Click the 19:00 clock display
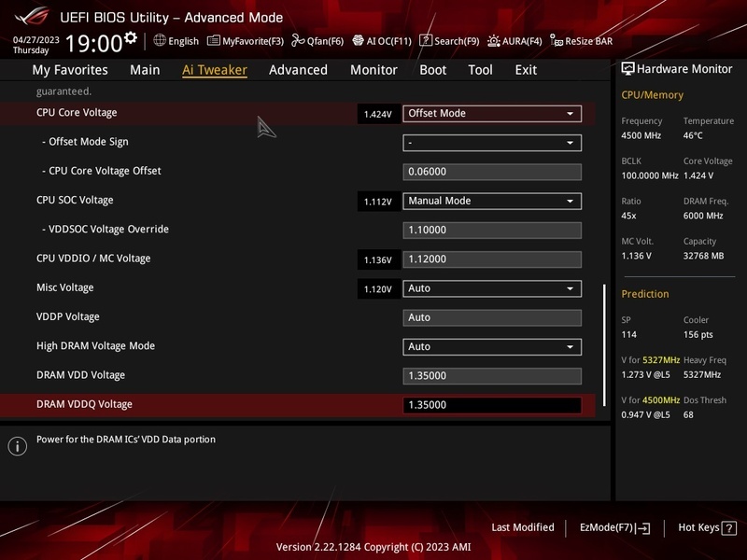Viewport: 747px width, 560px height. tap(94, 43)
